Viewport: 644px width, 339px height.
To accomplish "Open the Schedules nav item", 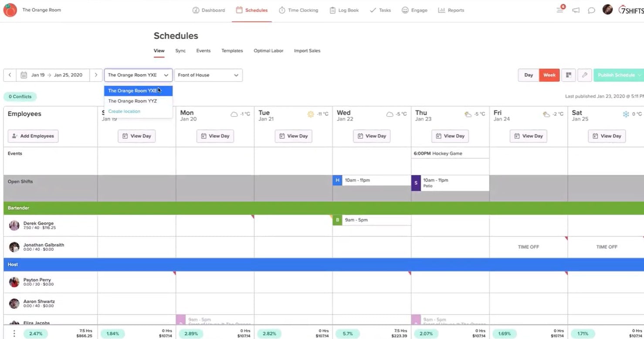I will coord(252,10).
